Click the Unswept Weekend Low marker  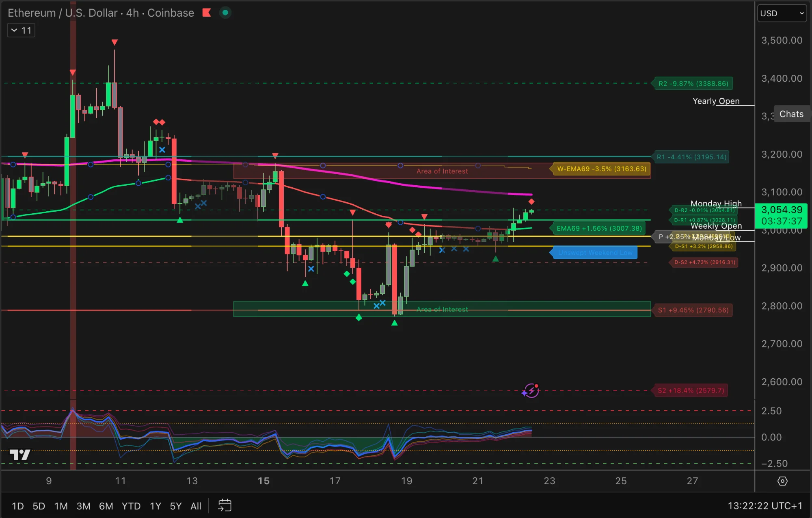coord(594,252)
